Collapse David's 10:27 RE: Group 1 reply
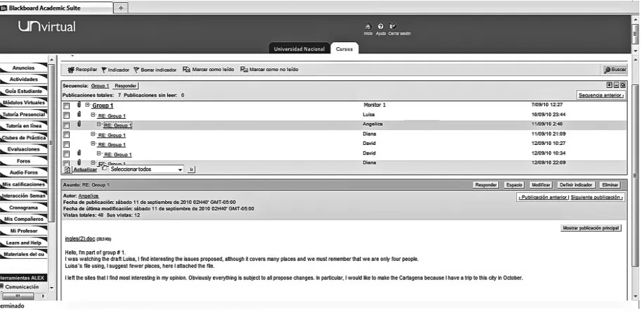 pyautogui.click(x=93, y=144)
